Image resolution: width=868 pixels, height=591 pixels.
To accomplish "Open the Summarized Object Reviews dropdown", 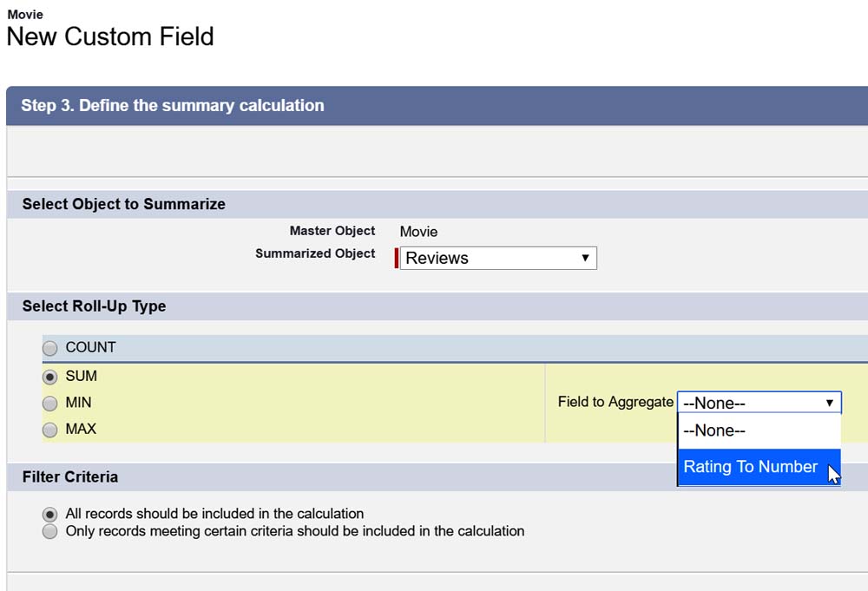I will (x=497, y=258).
